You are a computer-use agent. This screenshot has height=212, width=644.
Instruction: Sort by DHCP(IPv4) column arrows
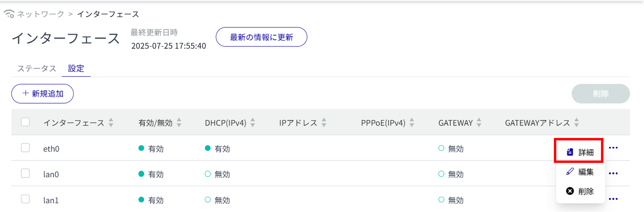point(253,123)
